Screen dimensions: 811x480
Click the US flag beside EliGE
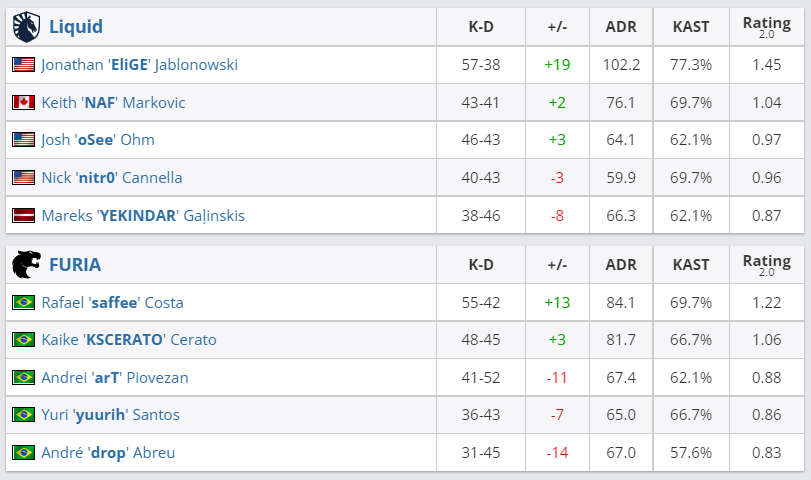point(23,64)
